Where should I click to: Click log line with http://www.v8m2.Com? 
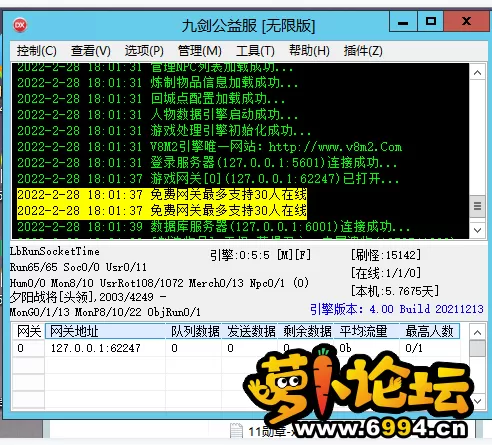(210, 147)
